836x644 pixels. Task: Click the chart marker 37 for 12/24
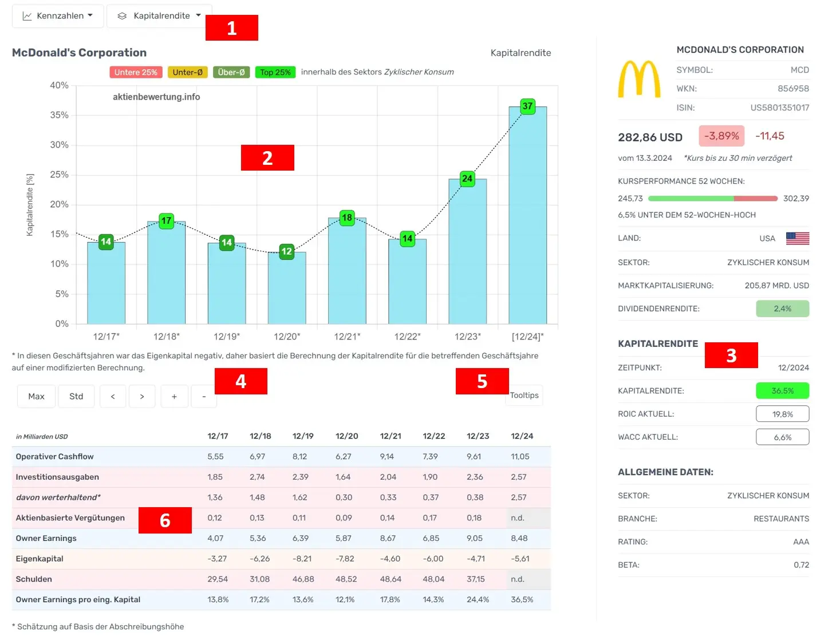[527, 106]
